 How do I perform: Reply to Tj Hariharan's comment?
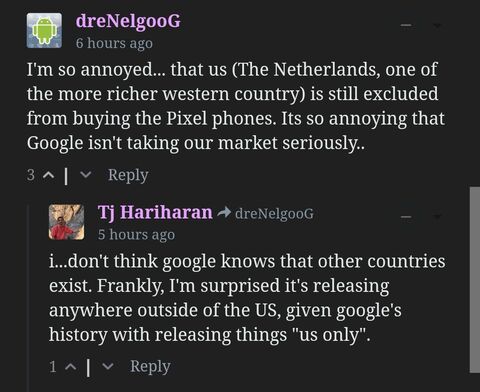click(x=150, y=367)
